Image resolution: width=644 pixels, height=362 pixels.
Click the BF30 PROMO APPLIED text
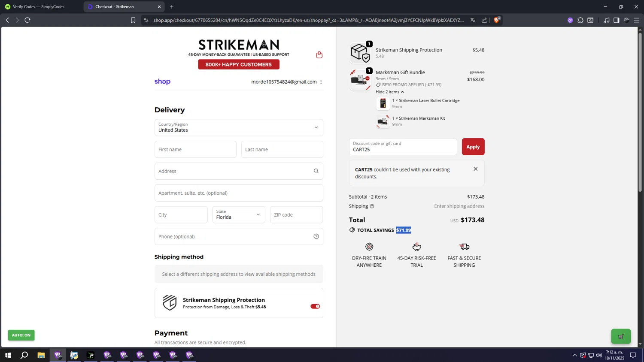(x=412, y=85)
